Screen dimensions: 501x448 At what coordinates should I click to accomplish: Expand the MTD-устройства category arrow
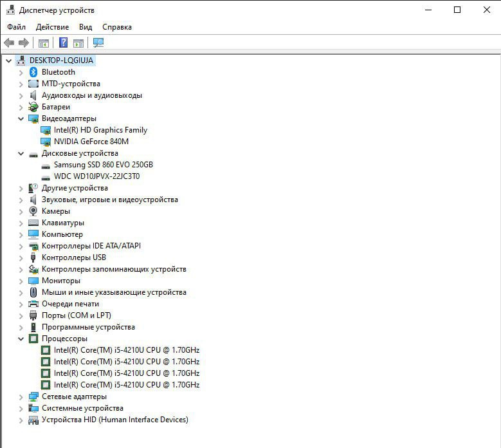click(21, 84)
